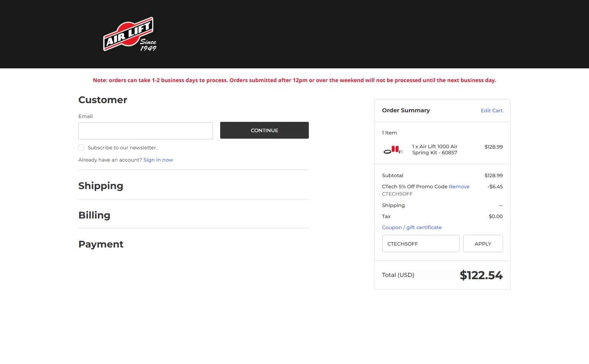
Task: Click the Total (USD) label
Action: 398,275
